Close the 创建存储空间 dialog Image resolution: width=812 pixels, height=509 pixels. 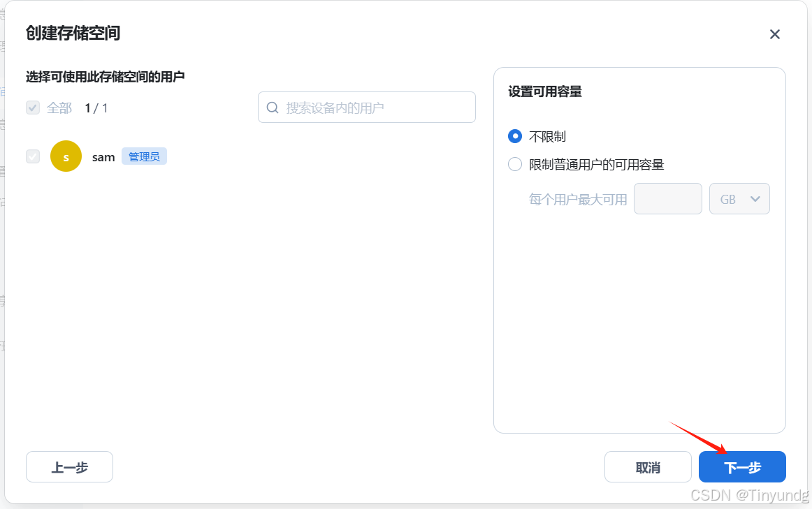tap(774, 34)
